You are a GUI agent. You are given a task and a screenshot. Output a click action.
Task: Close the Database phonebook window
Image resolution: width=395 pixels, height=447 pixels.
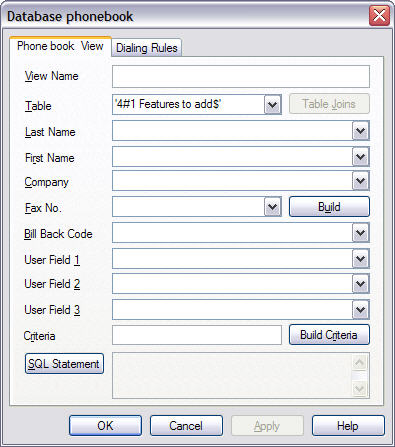[379, 16]
